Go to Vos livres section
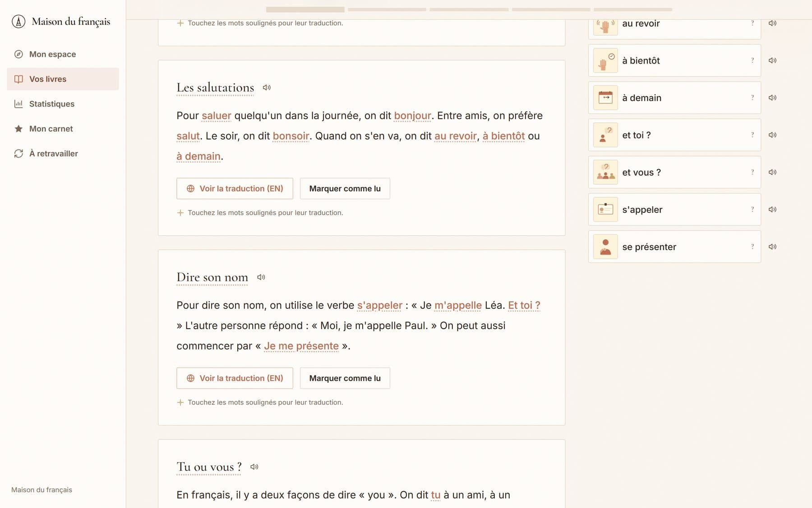This screenshot has width=812, height=508. 63,79
